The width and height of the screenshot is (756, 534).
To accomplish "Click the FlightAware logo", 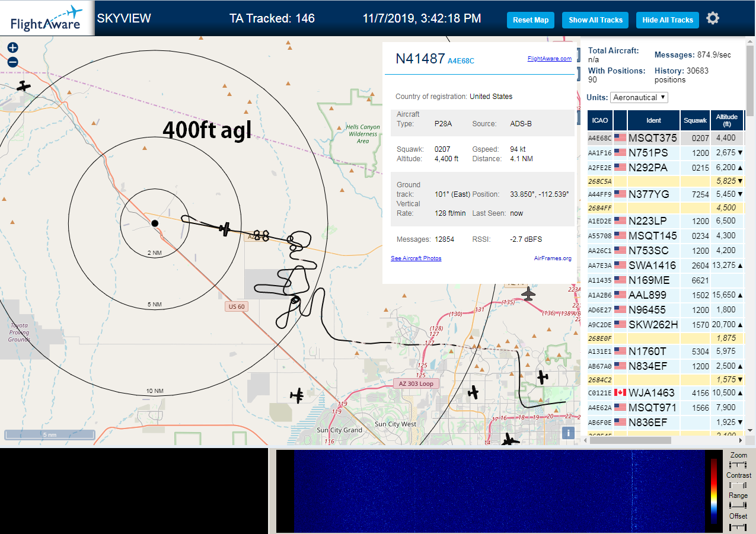I will point(47,18).
